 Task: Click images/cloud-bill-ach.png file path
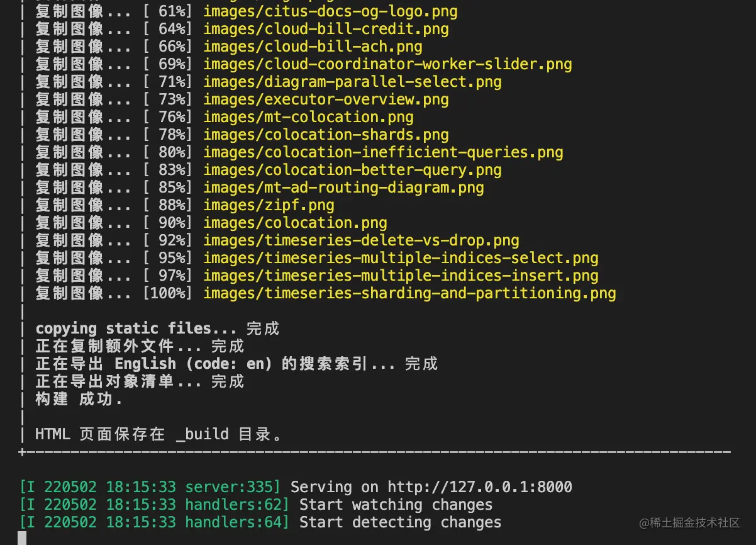pyautogui.click(x=313, y=47)
